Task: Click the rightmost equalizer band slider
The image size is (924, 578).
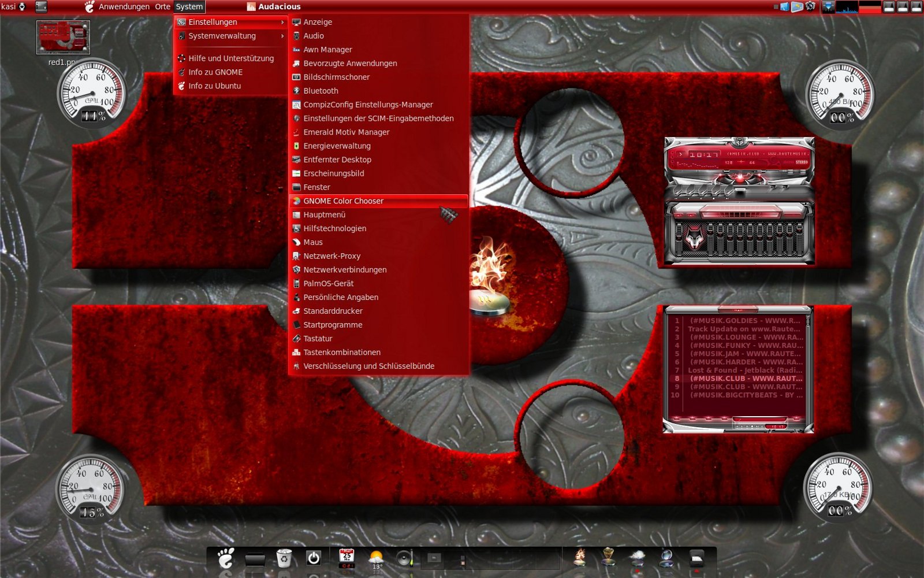Action: point(800,239)
